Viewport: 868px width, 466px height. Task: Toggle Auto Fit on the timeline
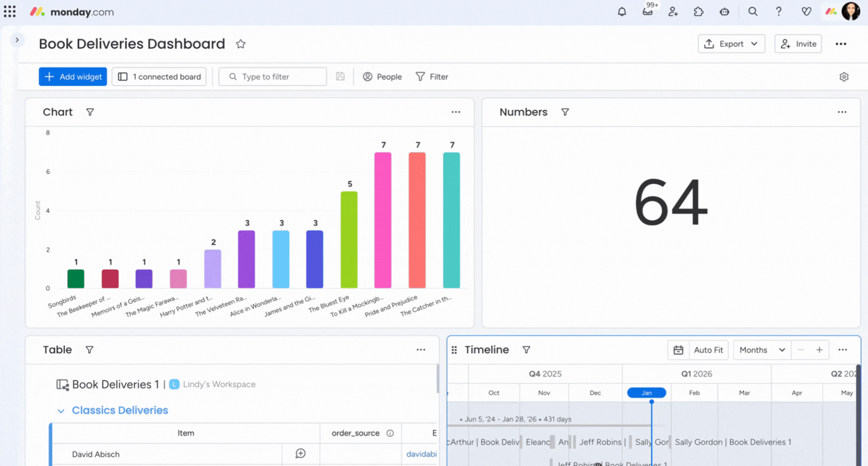coord(708,350)
